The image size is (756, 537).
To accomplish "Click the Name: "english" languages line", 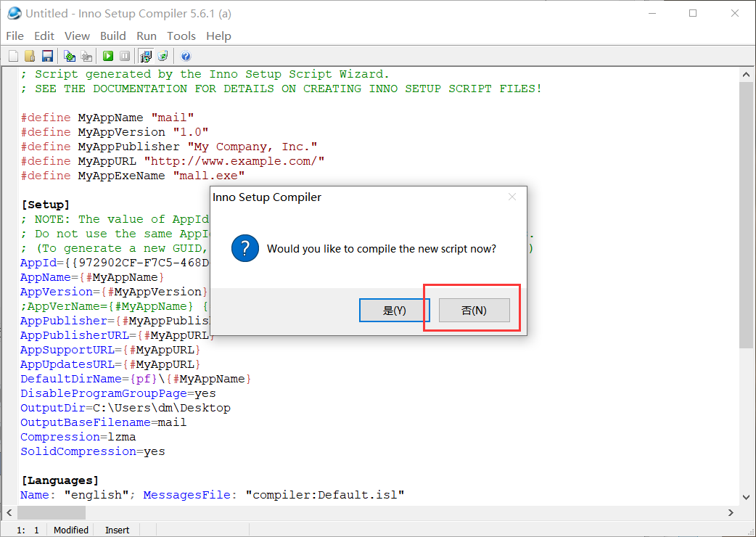I will 212,495.
